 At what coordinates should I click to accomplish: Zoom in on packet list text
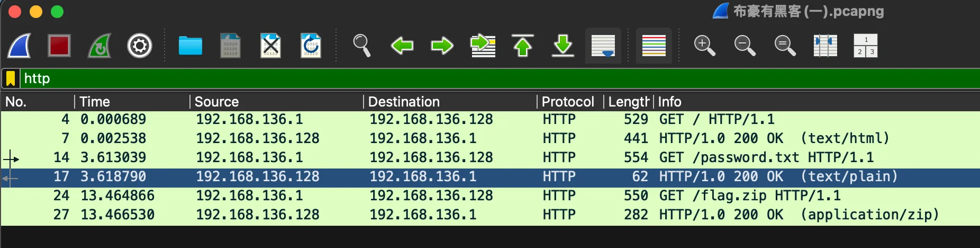point(705,46)
